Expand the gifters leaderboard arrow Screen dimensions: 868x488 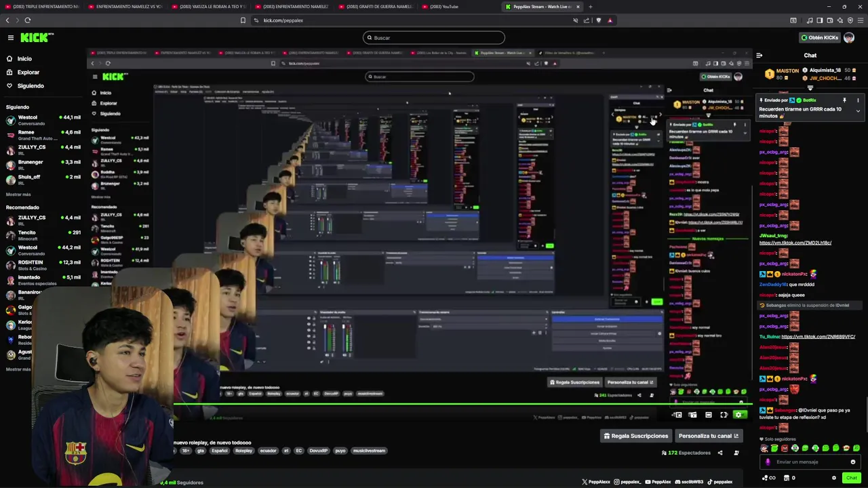pos(810,87)
